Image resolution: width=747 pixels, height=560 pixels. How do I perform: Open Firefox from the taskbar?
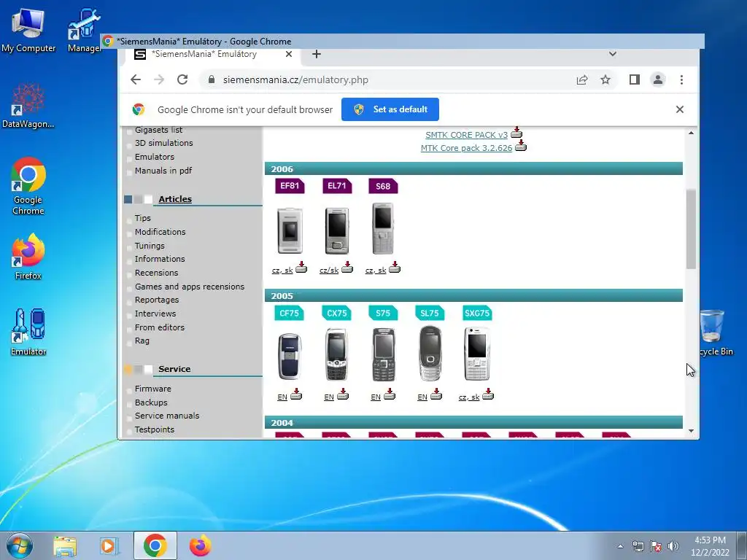coord(201,545)
